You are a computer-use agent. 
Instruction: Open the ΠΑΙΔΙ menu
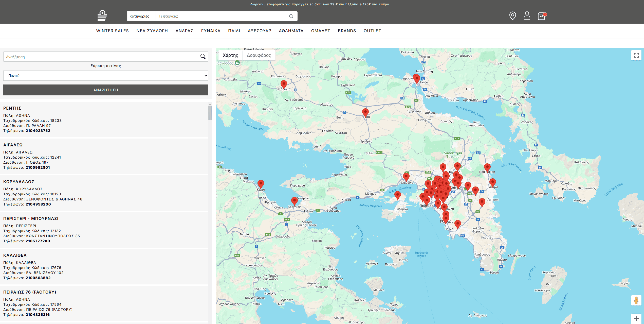(234, 31)
